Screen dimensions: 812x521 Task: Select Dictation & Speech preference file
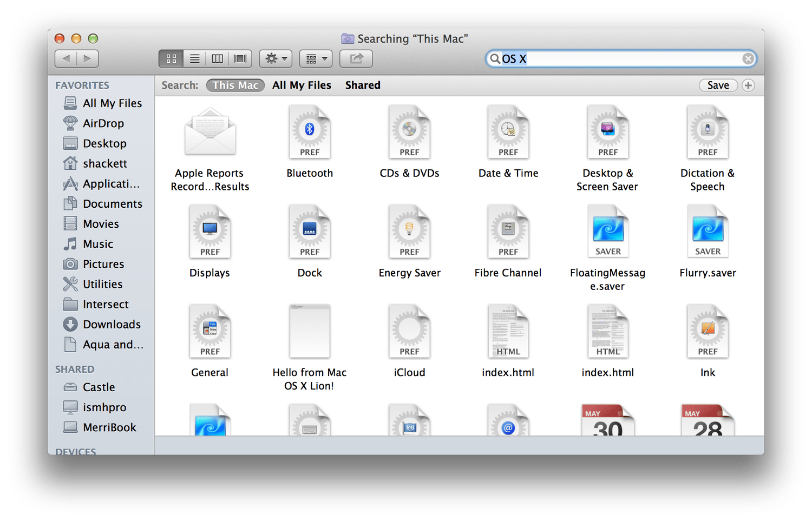[x=708, y=149]
